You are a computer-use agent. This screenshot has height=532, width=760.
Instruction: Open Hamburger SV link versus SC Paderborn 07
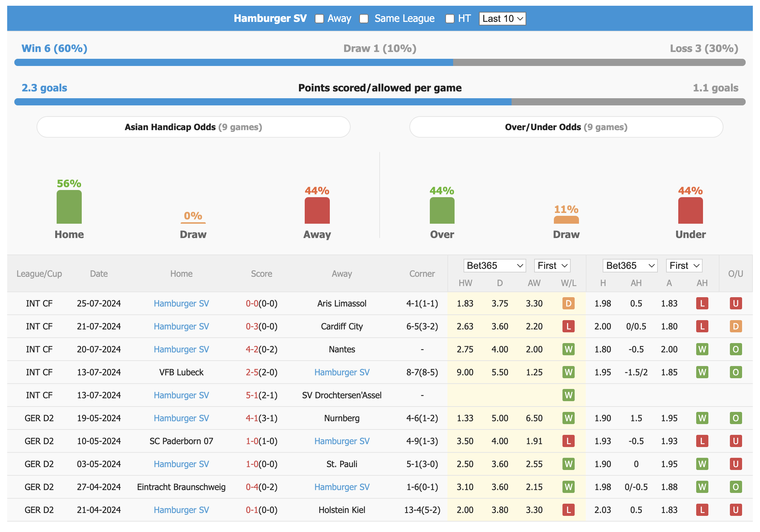point(342,441)
